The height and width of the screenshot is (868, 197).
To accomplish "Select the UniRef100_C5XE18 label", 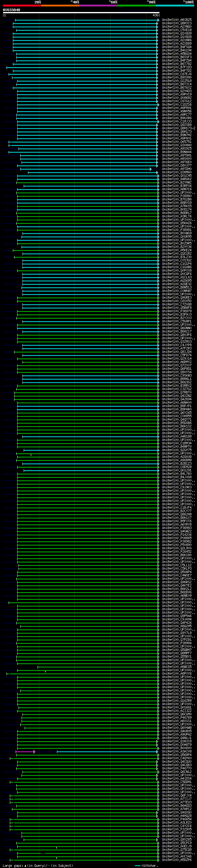I will (x=177, y=30).
